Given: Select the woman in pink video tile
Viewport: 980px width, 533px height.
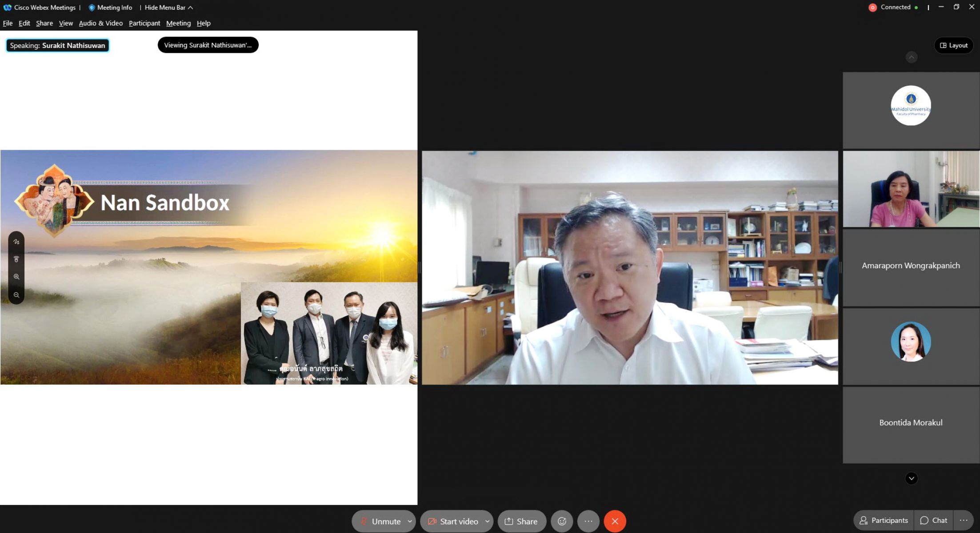Looking at the screenshot, I should (x=911, y=189).
